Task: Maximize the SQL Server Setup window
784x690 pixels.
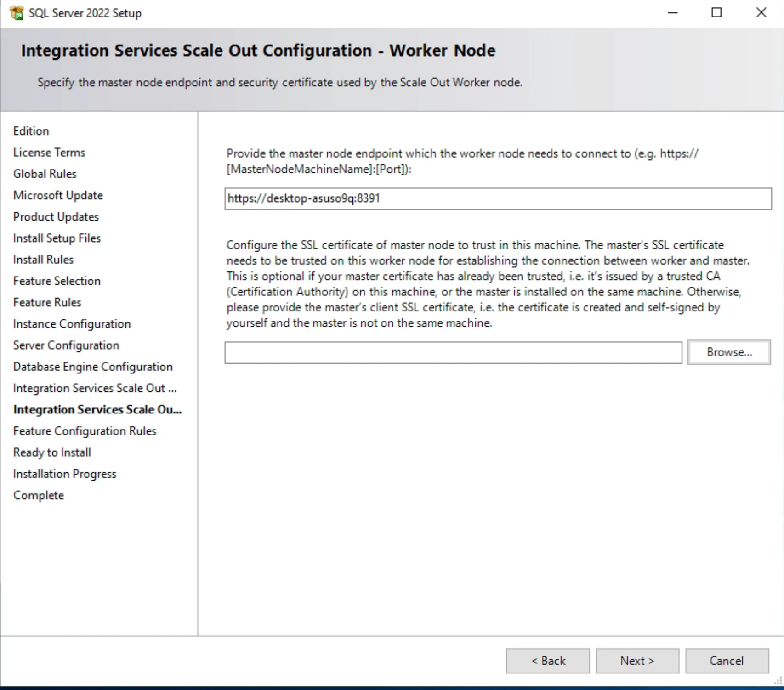Action: 716,13
